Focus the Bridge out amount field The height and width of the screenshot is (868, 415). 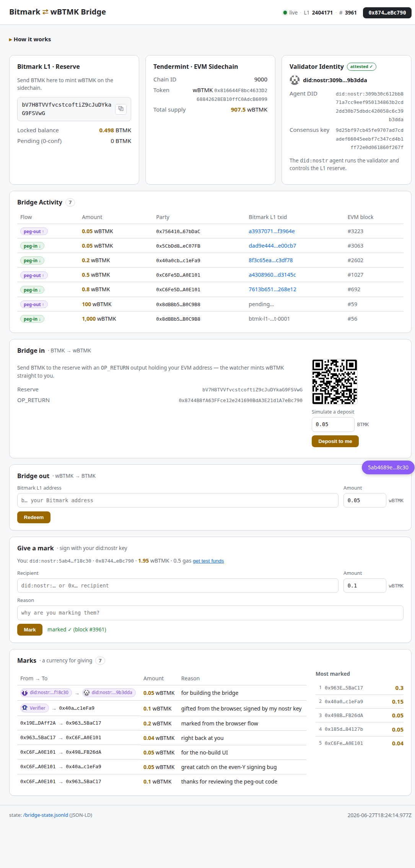(x=365, y=500)
